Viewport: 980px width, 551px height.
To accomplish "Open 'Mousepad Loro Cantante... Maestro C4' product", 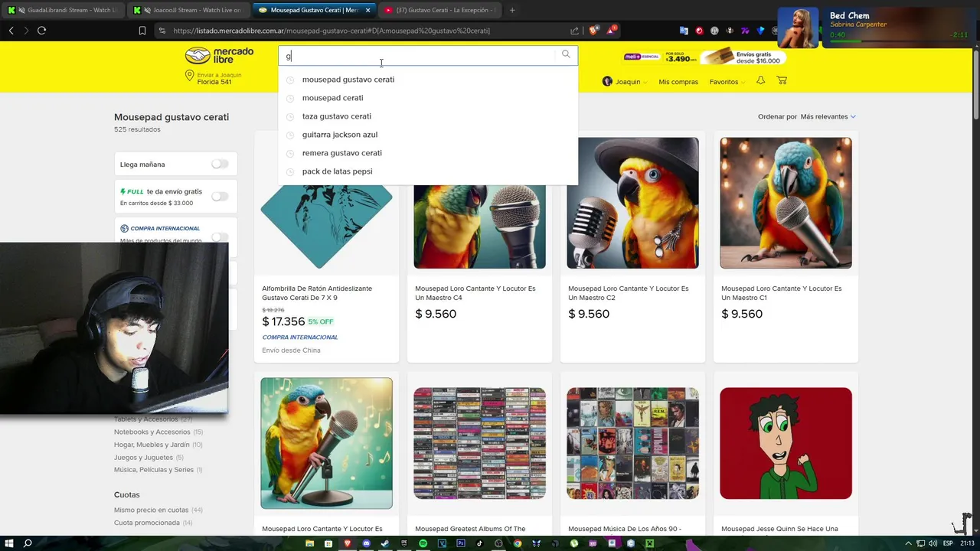I will [475, 293].
